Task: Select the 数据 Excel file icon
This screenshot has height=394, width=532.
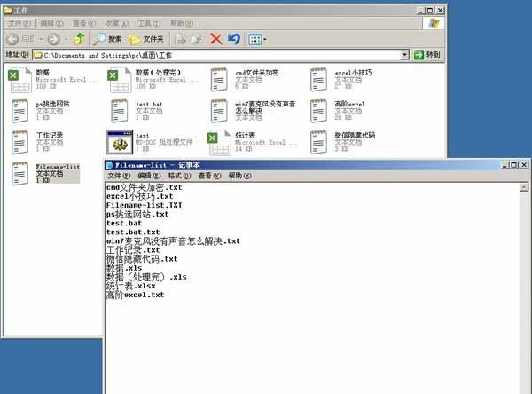Action: (x=20, y=80)
